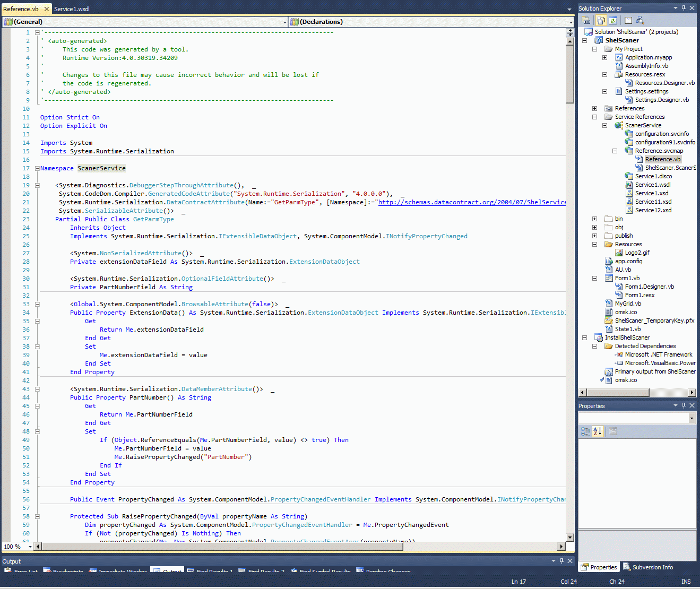Click the editor's vertical scrollbar down arrow
This screenshot has height=589, width=700.
[570, 537]
